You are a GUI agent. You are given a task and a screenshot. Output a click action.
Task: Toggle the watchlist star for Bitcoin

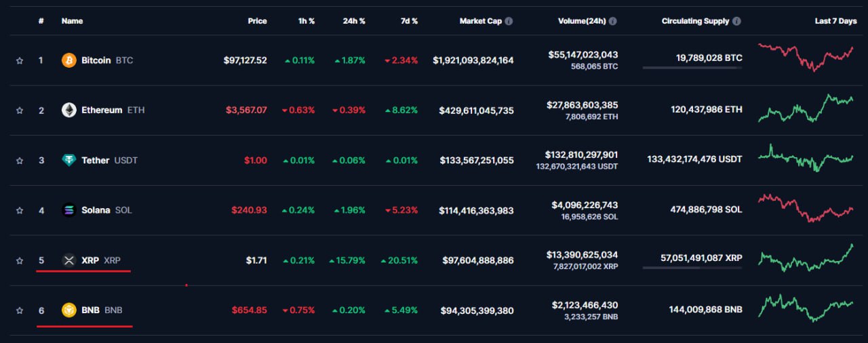click(20, 60)
